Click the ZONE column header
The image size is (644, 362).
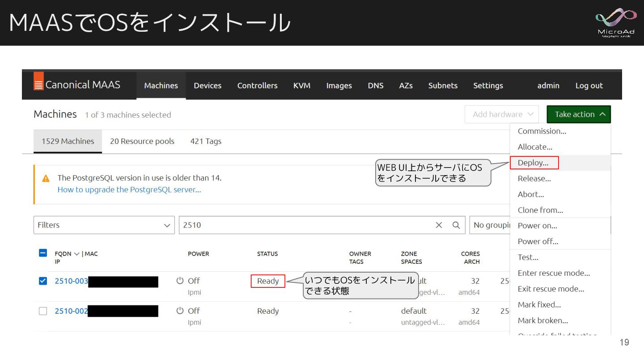pyautogui.click(x=409, y=254)
